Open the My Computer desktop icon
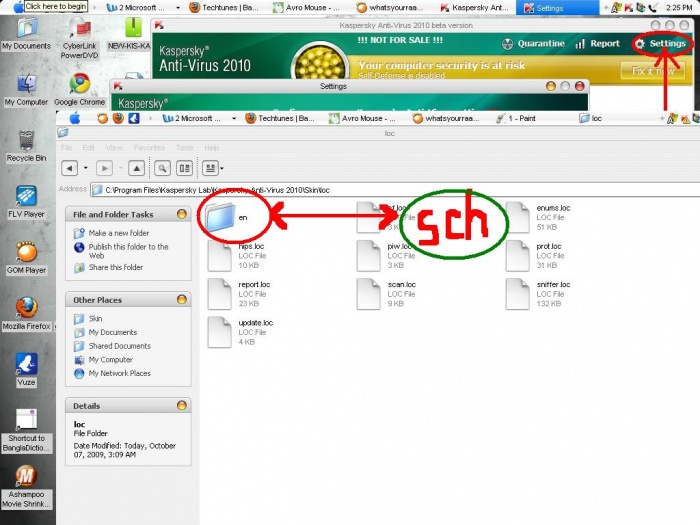Viewport: 700px width, 525px height. [x=26, y=89]
